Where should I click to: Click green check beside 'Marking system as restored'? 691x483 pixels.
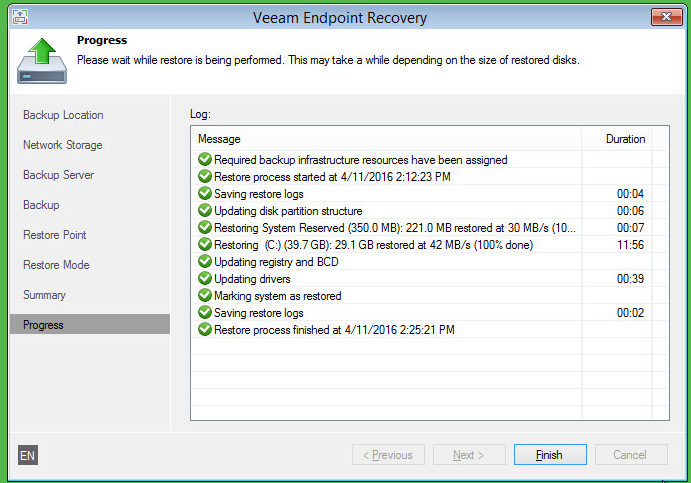(x=204, y=295)
